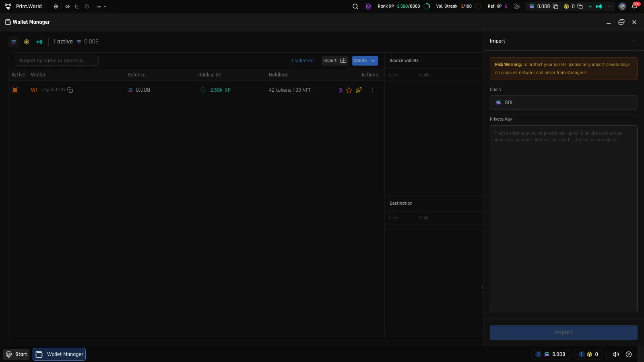Open the Create dropdown button

point(365,61)
